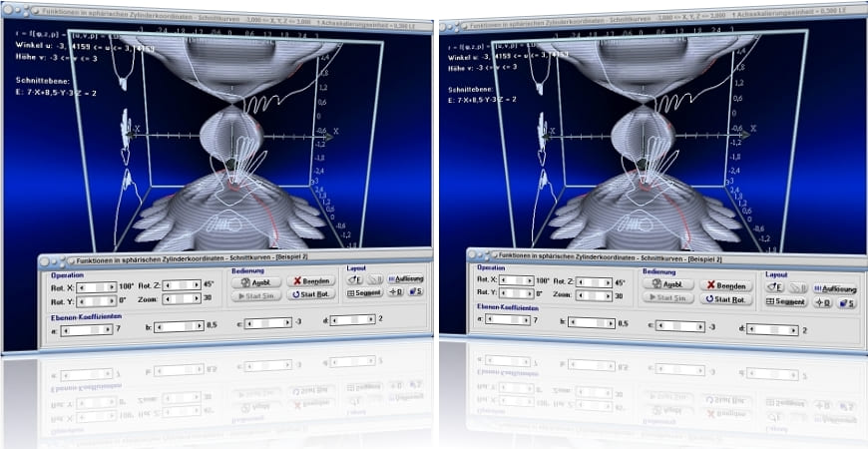Viewport: 868px width, 449px height.
Task: Decrease Rot. Z with left arrow, right window
Action: click(581, 282)
